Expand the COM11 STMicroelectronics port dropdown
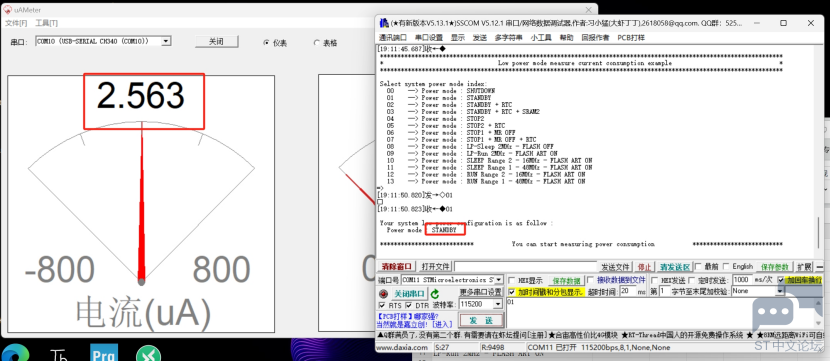The image size is (831, 361). click(x=499, y=279)
